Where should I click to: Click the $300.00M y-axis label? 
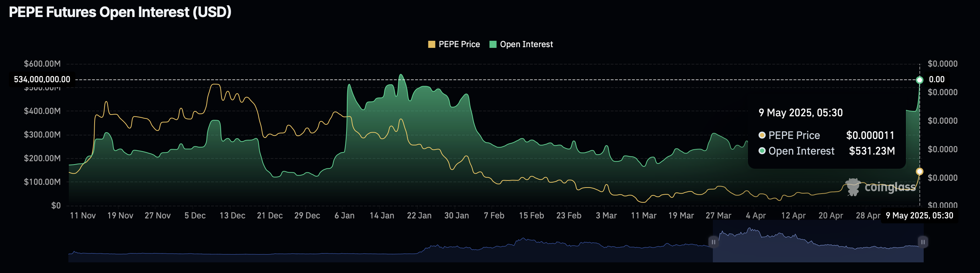coord(42,134)
